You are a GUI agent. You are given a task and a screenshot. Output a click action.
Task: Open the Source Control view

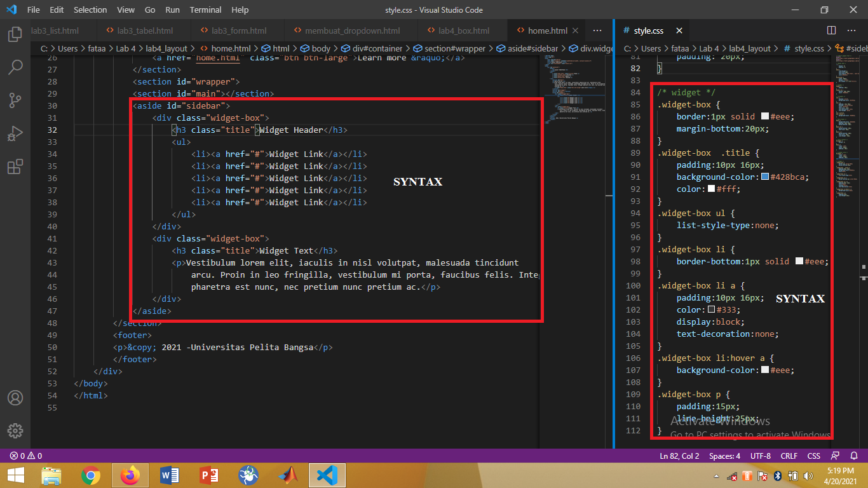(x=15, y=100)
